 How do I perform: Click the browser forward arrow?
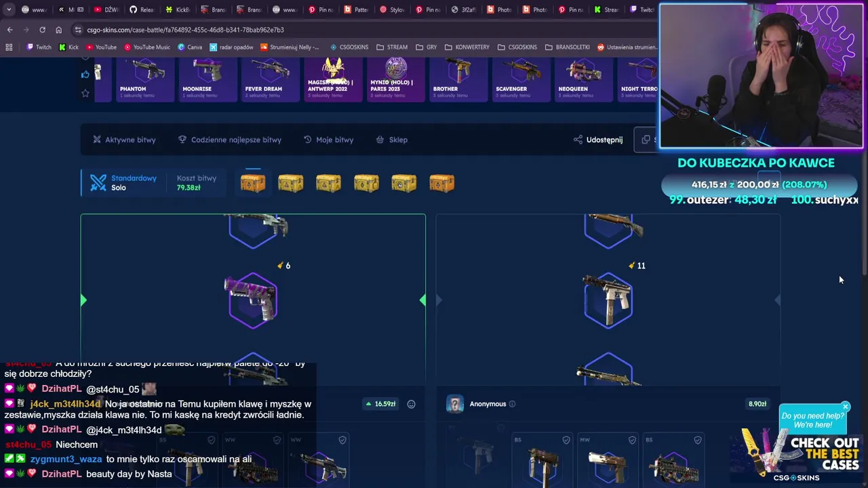(26, 30)
